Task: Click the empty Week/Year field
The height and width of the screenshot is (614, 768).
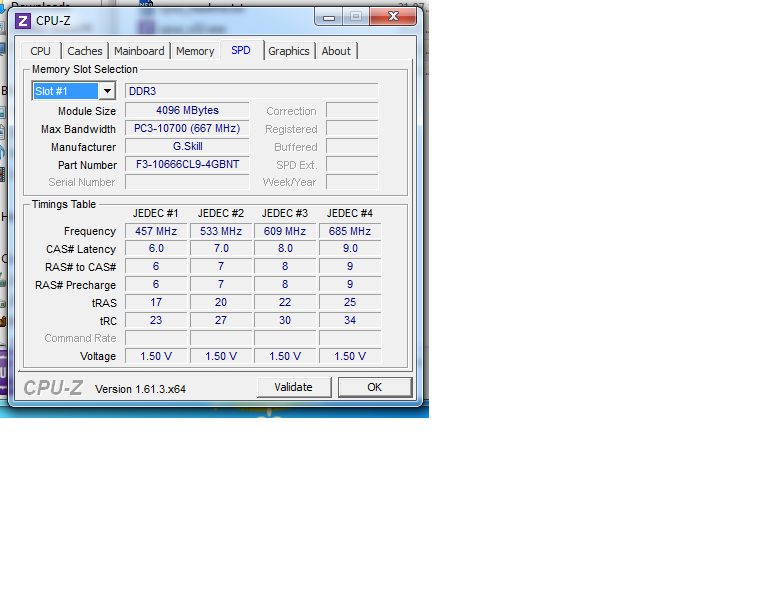Action: 352,182
